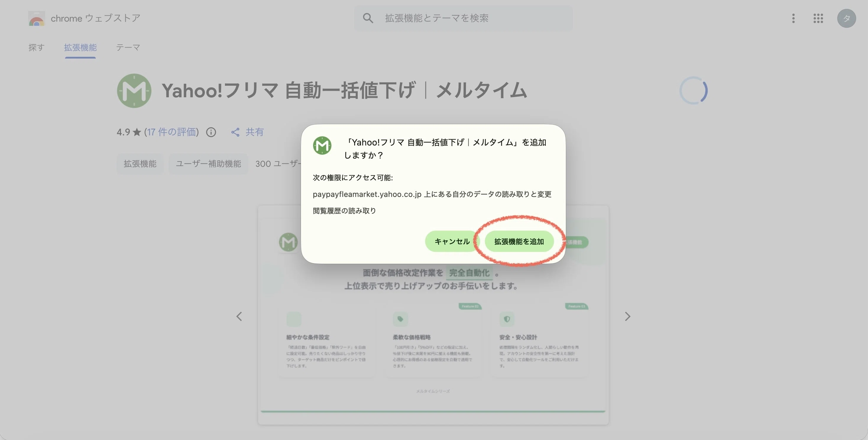Click the 安全・安心設計 heading

518,337
